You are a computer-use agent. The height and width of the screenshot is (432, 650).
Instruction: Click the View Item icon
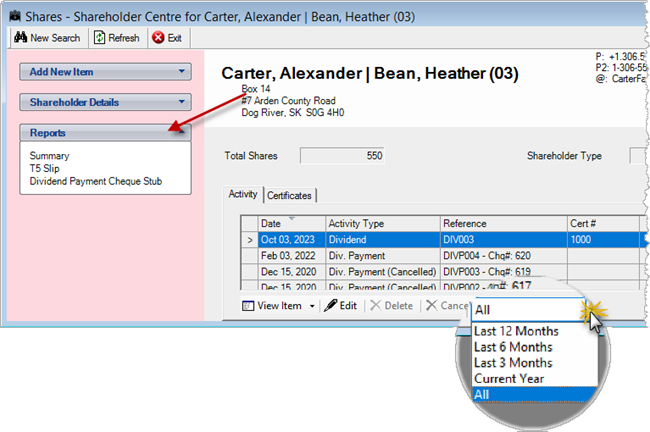pyautogui.click(x=248, y=306)
